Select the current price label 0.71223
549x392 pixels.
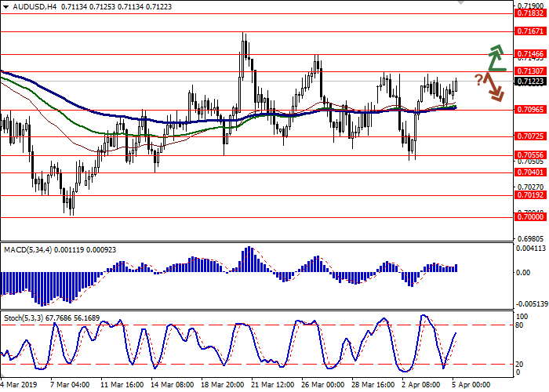pos(530,81)
